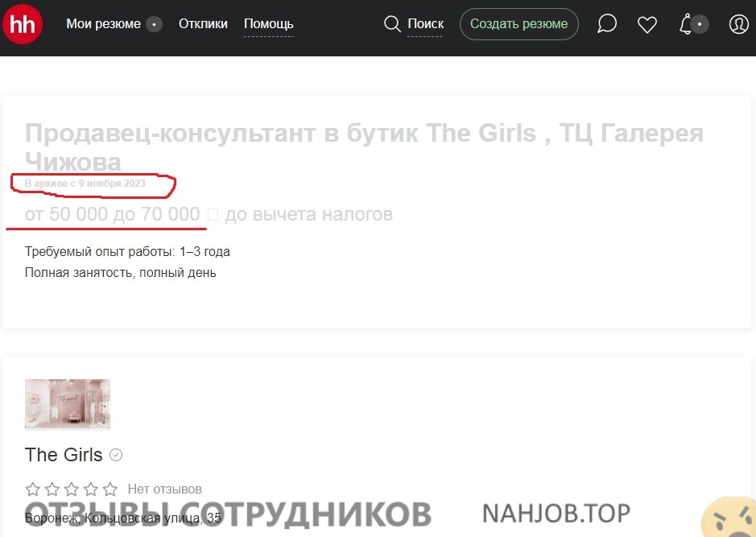Click 'Требуемый опыт работы: 1–3 года' text
The image size is (756, 537).
[x=127, y=252]
